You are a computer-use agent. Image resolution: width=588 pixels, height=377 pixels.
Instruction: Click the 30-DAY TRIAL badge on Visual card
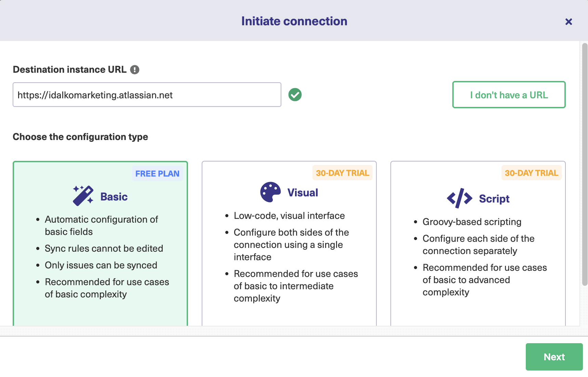342,173
